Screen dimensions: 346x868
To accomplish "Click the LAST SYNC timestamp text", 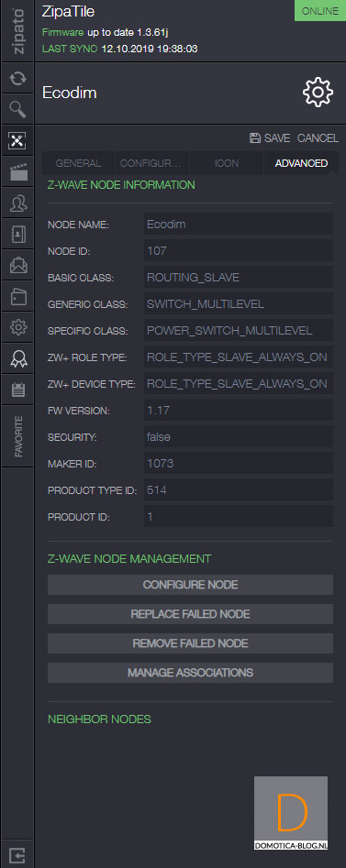I will coord(119,49).
